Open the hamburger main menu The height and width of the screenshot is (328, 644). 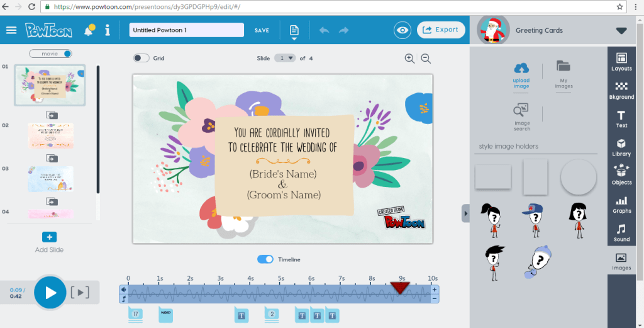tap(11, 30)
